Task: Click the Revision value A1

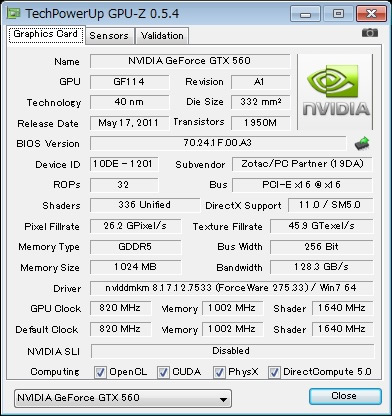Action: [x=260, y=82]
